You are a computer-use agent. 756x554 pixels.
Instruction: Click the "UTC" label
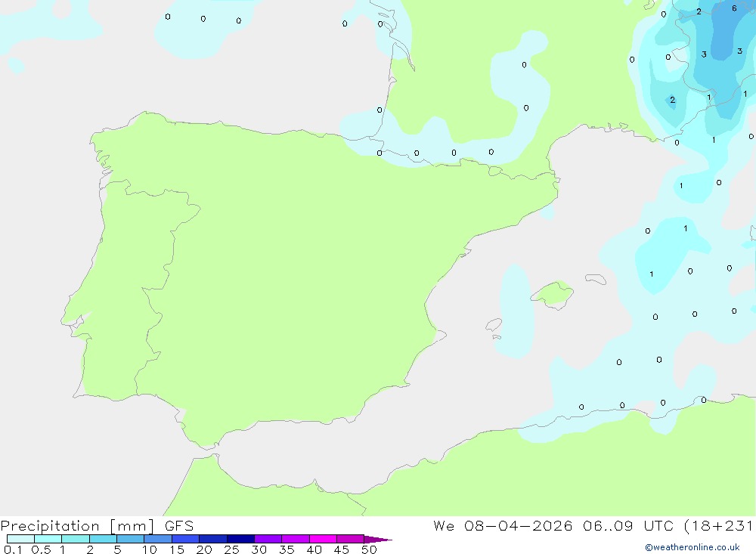(x=659, y=525)
